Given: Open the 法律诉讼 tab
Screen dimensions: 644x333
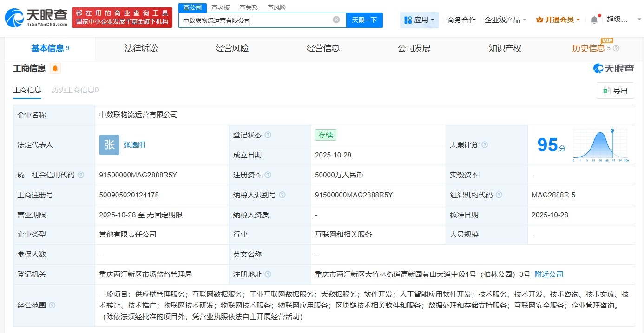Looking at the screenshot, I should point(141,48).
